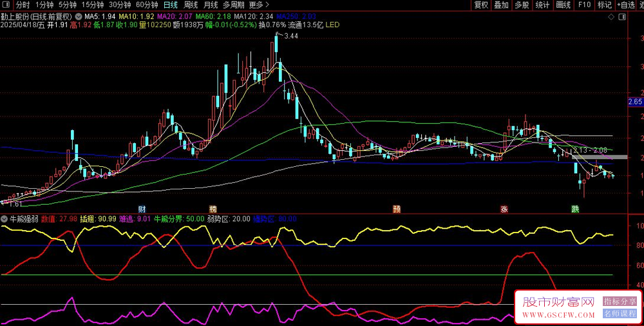Click the 1.61 low price label
This screenshot has height=326, width=644.
click(15, 204)
